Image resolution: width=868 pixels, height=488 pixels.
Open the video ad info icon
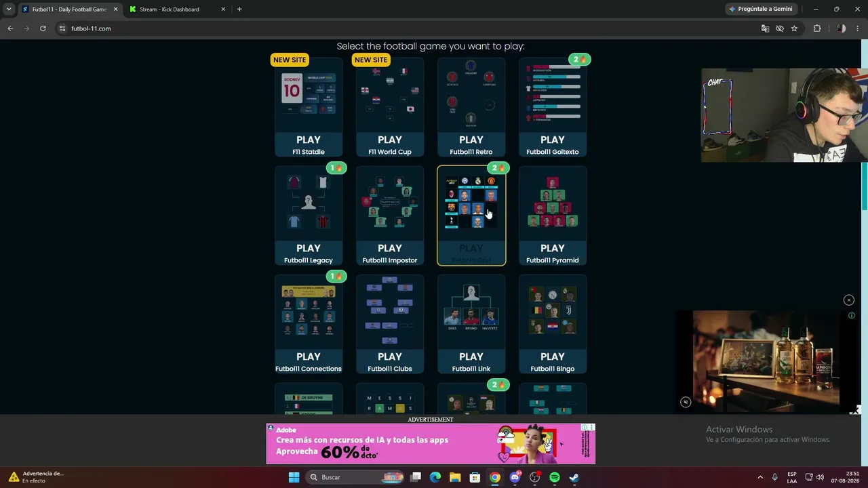tap(852, 315)
